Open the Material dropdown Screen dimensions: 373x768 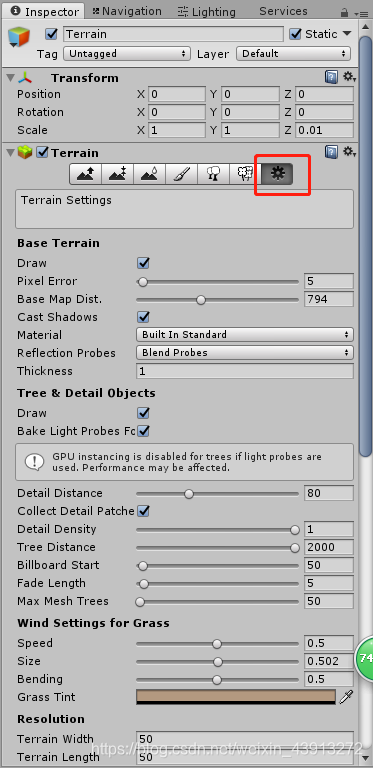[244, 335]
